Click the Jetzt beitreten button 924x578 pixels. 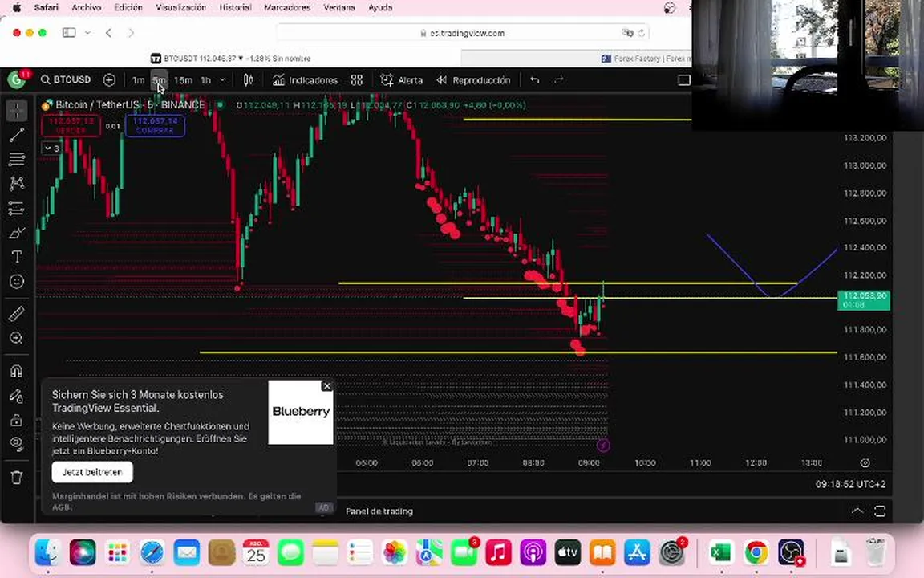[x=92, y=472]
